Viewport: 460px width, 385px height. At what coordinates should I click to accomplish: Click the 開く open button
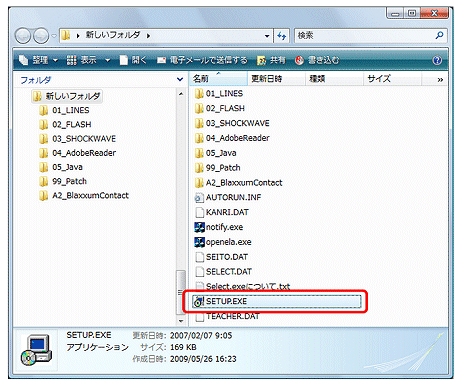(x=134, y=60)
